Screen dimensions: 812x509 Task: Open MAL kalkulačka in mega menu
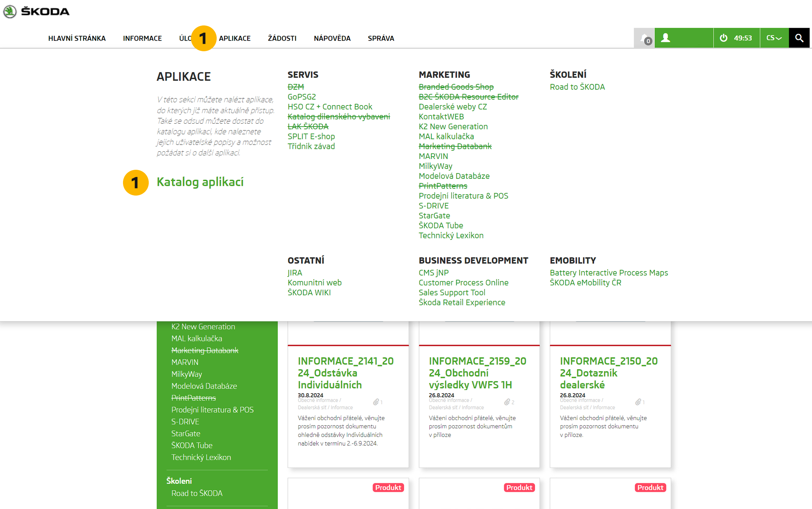point(446,136)
